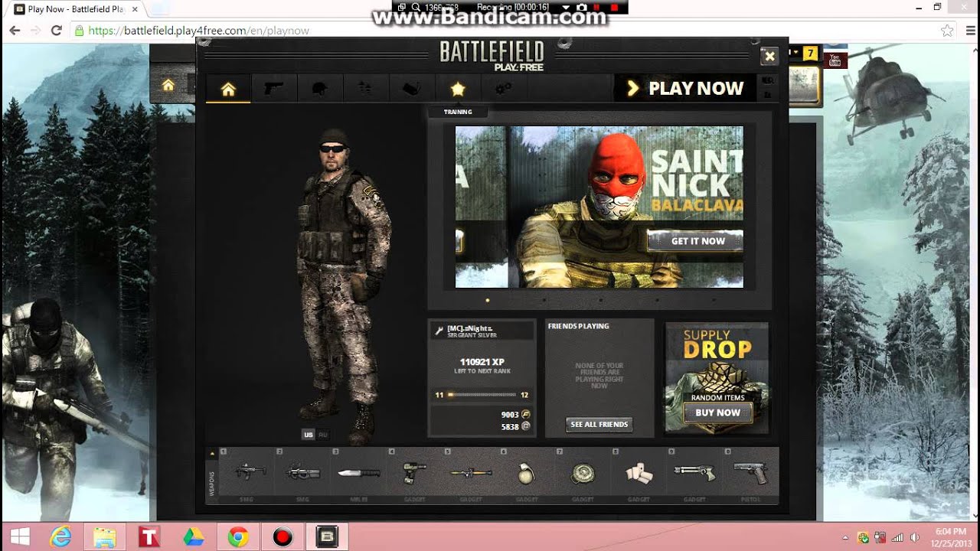
Task: Close the Battlefield Play4Free overlay
Action: [x=769, y=56]
